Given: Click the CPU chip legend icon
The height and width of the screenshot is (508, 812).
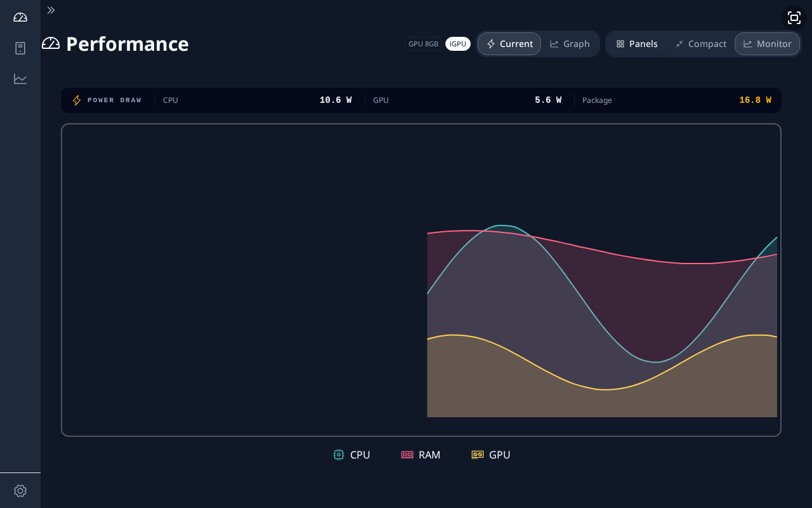Looking at the screenshot, I should point(339,455).
